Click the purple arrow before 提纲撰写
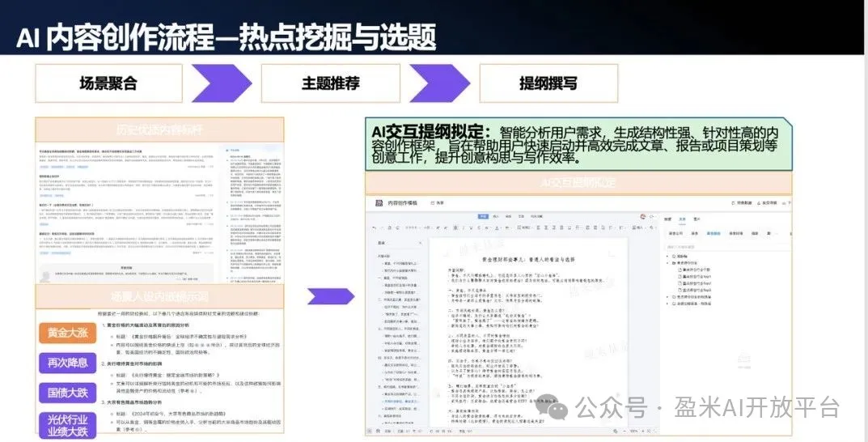The height and width of the screenshot is (442, 868). pos(439,83)
